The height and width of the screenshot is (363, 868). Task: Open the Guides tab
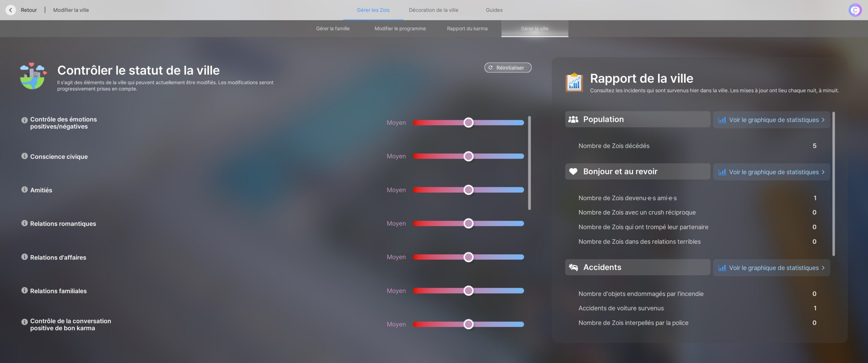click(494, 10)
